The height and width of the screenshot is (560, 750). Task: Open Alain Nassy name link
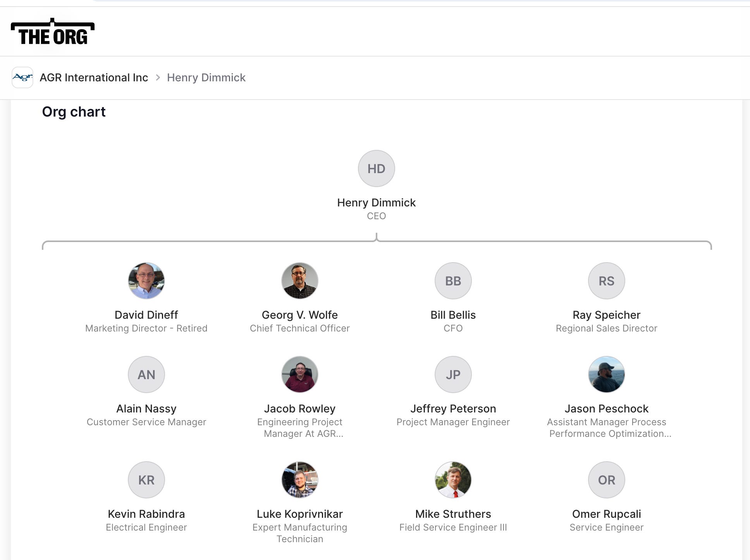click(146, 409)
